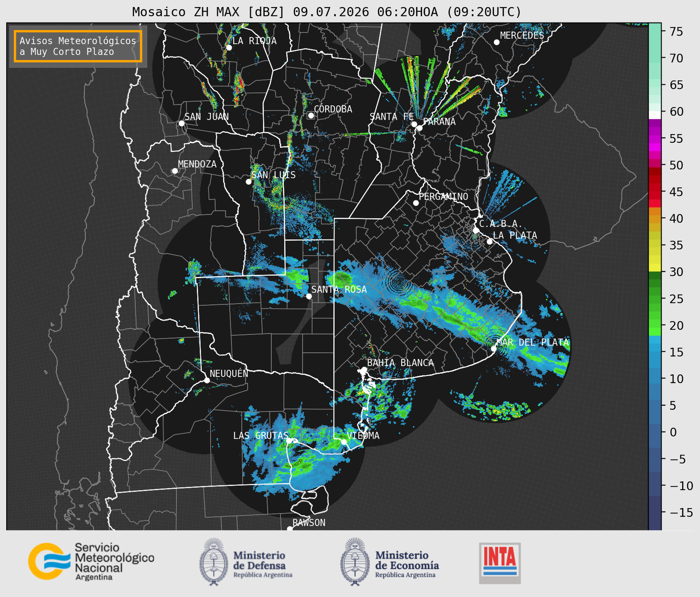Click the La Rioja city marker
Screen dimensions: 700x597
point(229,48)
